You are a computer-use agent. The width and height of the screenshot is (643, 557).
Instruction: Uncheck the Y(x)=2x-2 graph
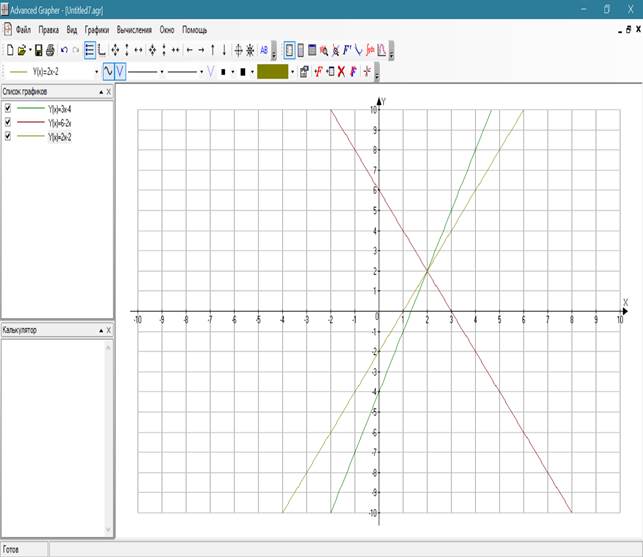click(x=8, y=136)
